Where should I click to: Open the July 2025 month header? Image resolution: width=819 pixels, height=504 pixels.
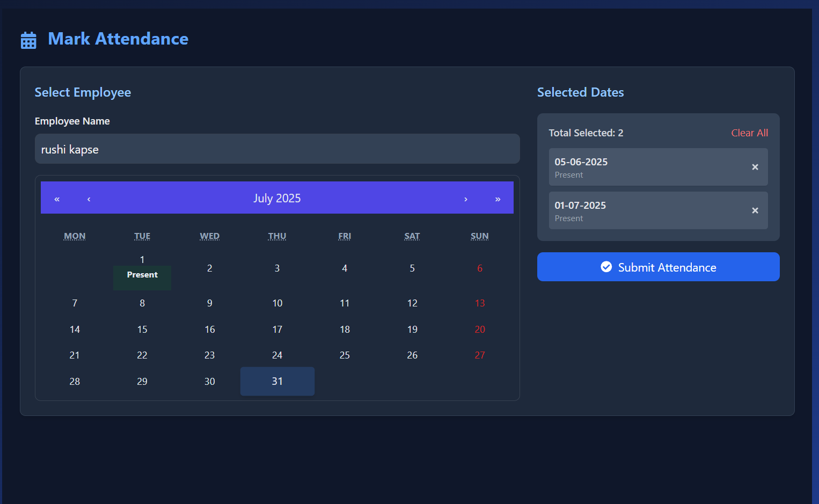[277, 198]
